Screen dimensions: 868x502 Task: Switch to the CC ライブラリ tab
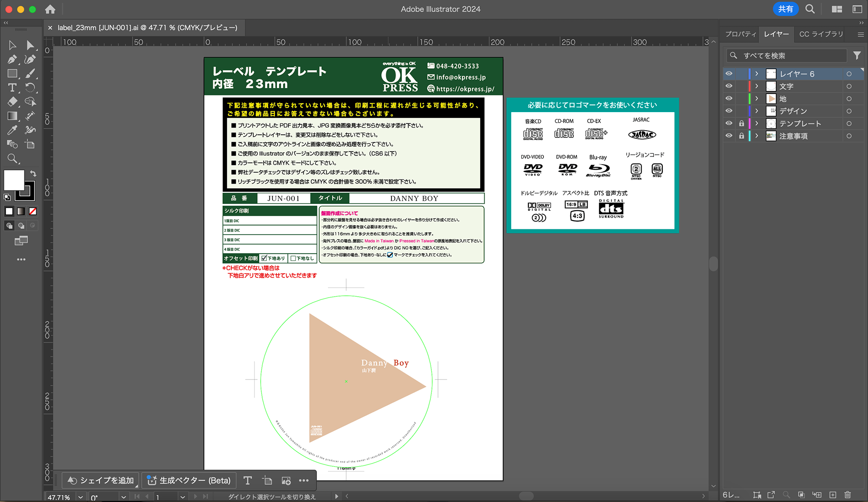821,34
